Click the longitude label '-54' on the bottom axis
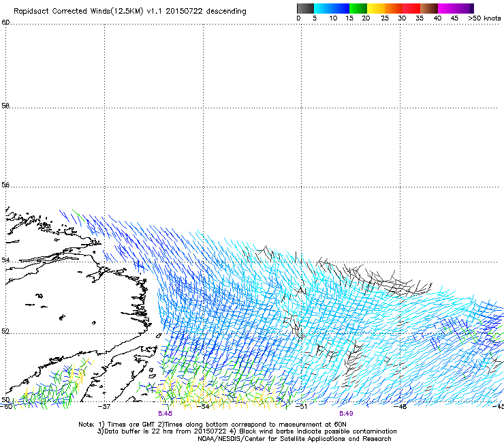This screenshot has width=504, height=443. [x=203, y=407]
